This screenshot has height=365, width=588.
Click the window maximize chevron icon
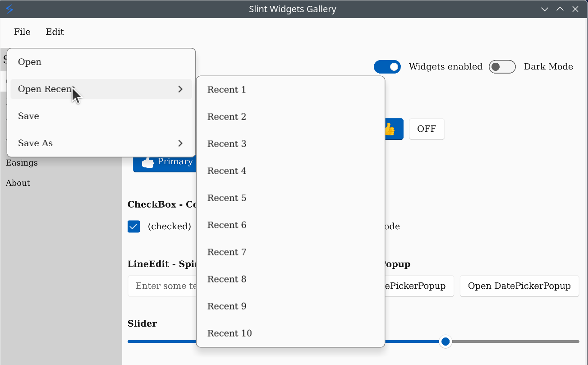[x=560, y=9]
